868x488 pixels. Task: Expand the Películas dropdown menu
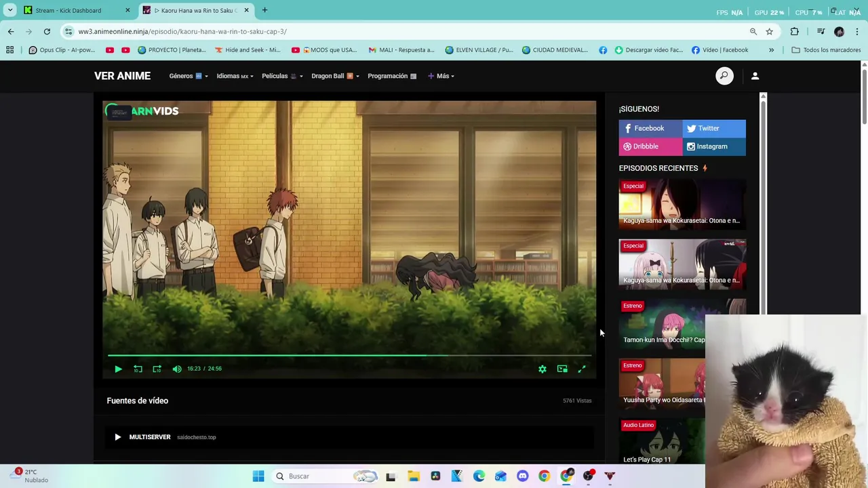click(282, 76)
